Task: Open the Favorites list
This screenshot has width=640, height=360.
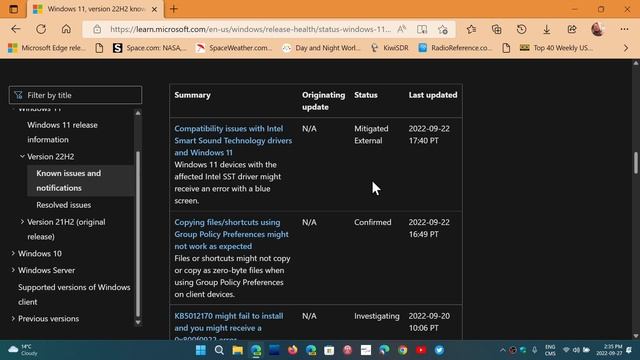Action: tap(471, 29)
